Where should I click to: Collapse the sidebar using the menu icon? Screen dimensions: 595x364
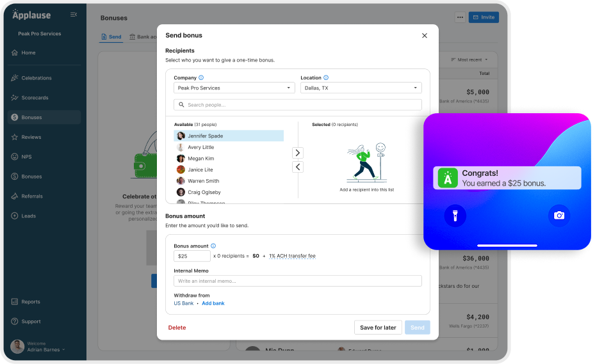74,15
